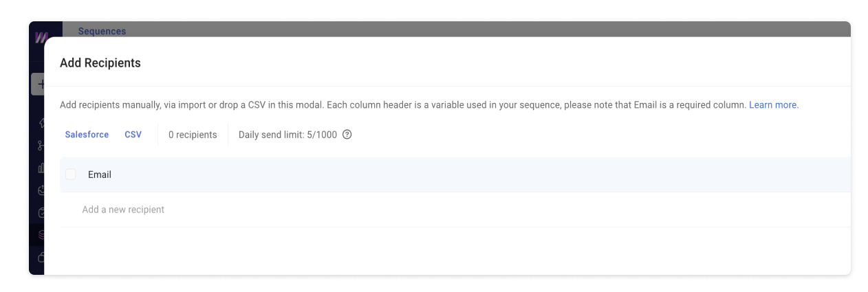This screenshot has height=292, width=868.
Task: Select the tasks checkmark sidebar icon
Action: point(41,213)
